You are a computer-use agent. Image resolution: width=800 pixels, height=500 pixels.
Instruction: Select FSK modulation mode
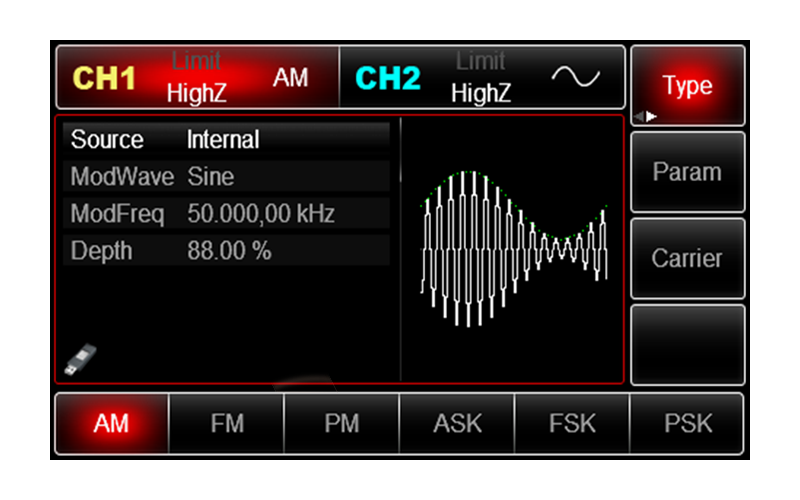coord(572,423)
